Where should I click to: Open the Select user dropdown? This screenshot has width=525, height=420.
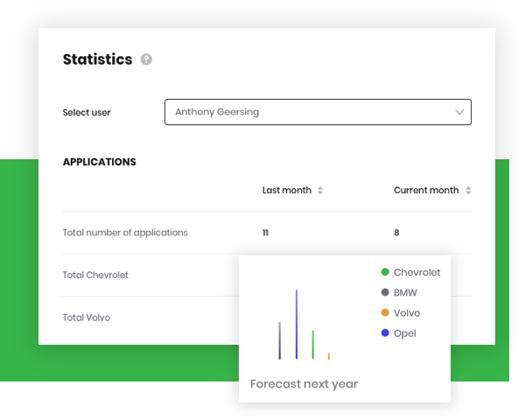point(318,112)
